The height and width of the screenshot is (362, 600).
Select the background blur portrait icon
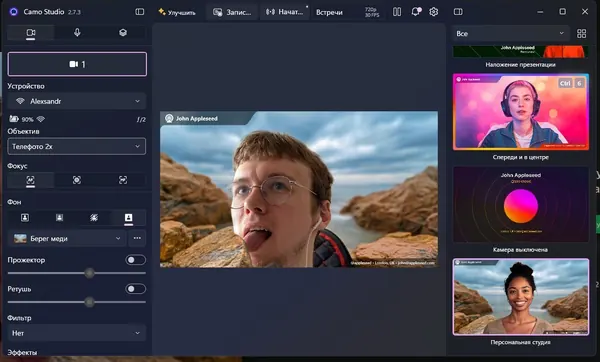click(x=59, y=217)
